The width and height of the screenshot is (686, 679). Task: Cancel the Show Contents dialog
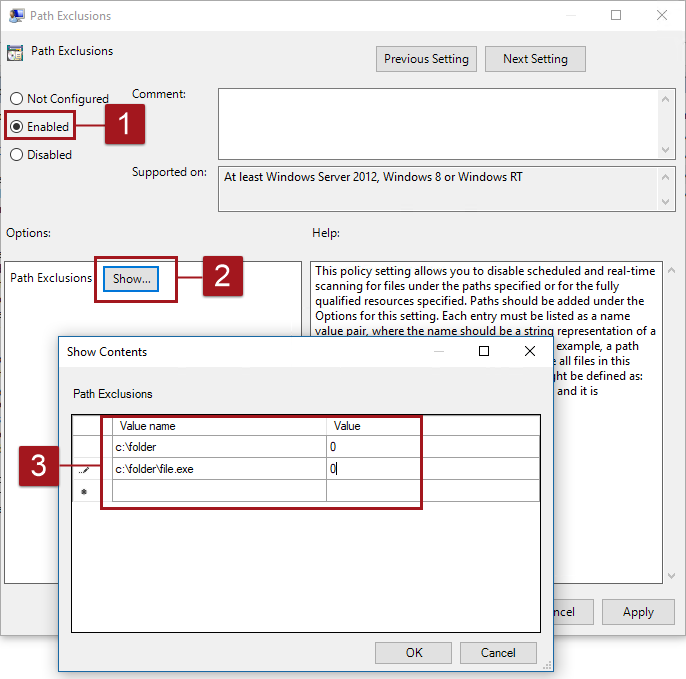click(498, 653)
